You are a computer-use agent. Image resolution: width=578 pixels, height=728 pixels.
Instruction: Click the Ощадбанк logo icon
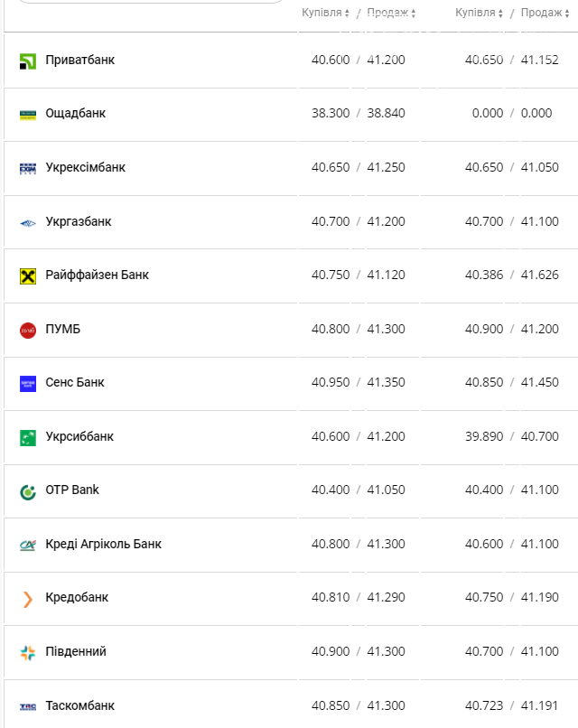tap(28, 114)
